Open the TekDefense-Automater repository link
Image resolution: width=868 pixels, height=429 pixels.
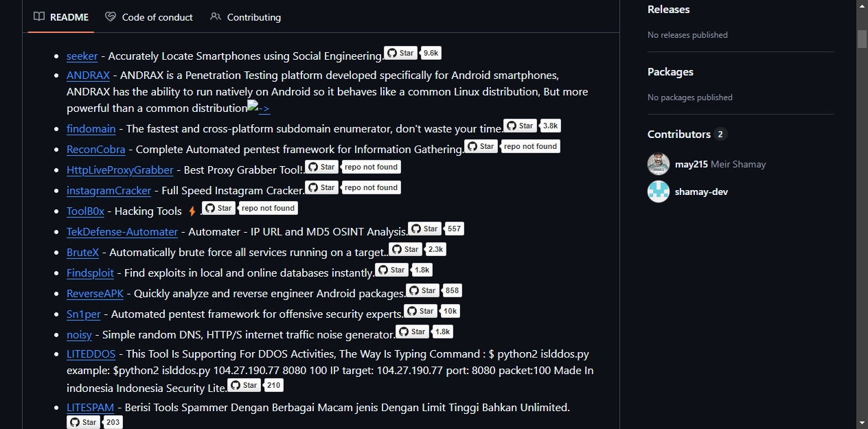pos(122,231)
